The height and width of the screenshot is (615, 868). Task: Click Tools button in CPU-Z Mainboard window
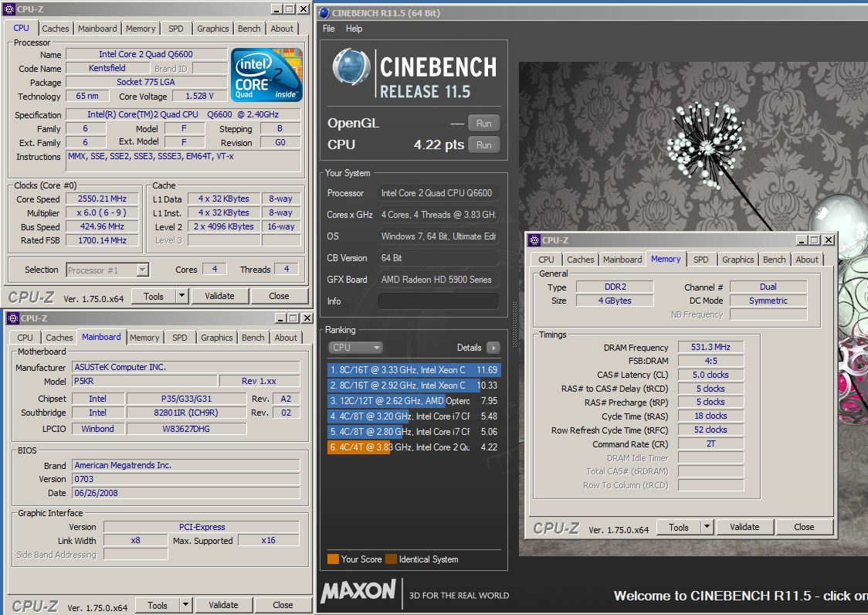(x=158, y=605)
